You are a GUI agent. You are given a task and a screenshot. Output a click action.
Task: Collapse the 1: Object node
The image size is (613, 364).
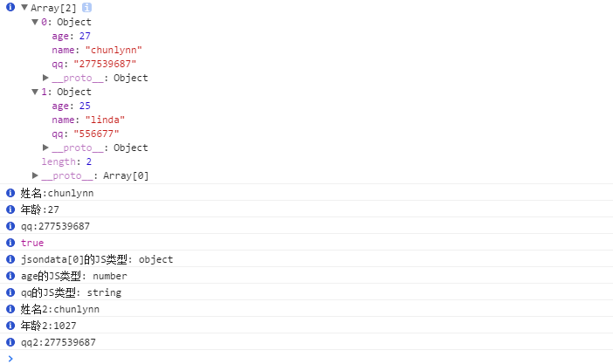tap(35, 92)
